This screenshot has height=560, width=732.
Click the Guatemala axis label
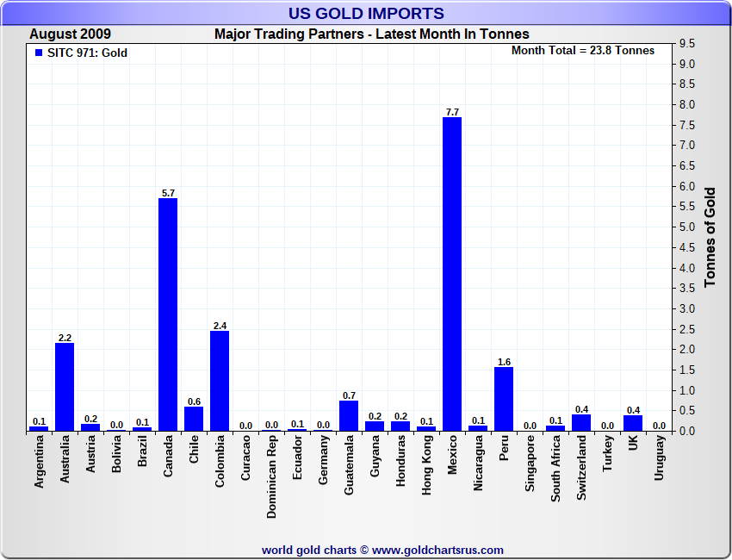pyautogui.click(x=349, y=464)
